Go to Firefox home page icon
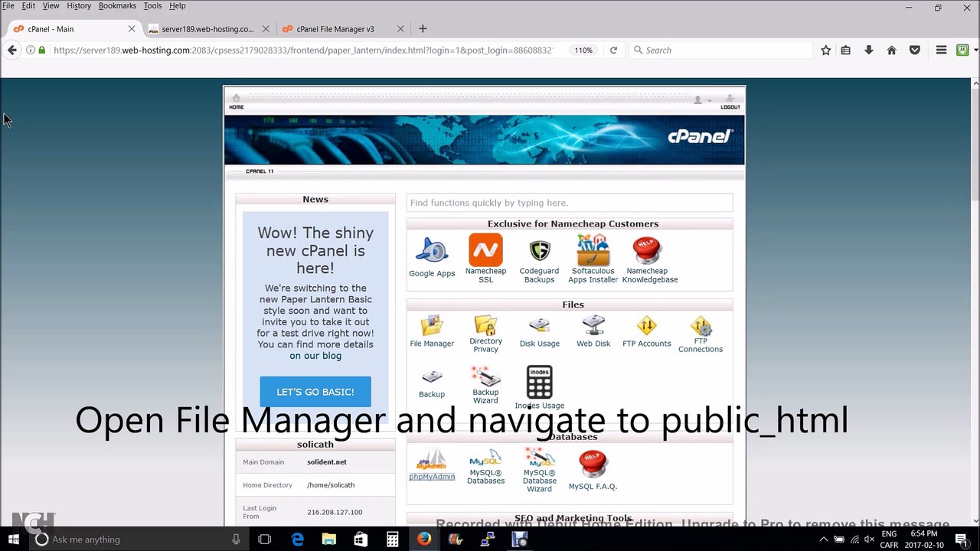 pos(891,50)
